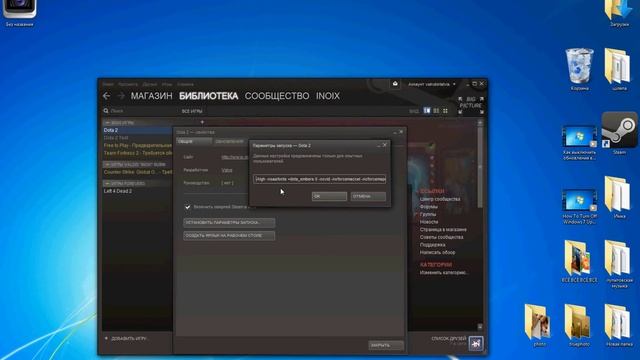
Task: Select the photo folder on desktop
Action: (x=539, y=326)
